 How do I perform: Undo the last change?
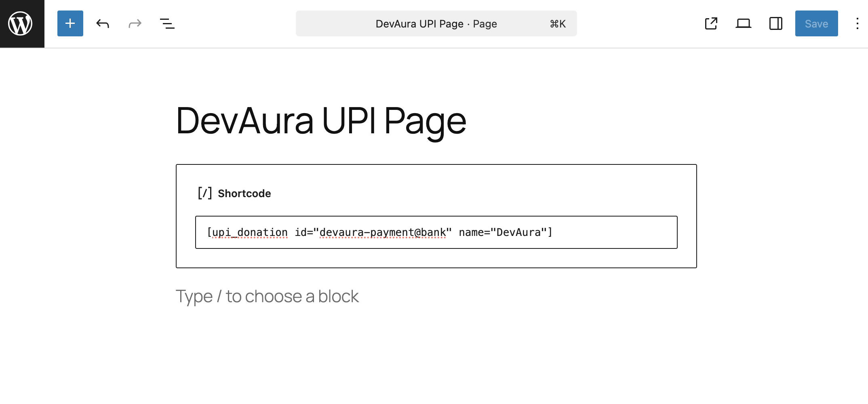pyautogui.click(x=103, y=23)
